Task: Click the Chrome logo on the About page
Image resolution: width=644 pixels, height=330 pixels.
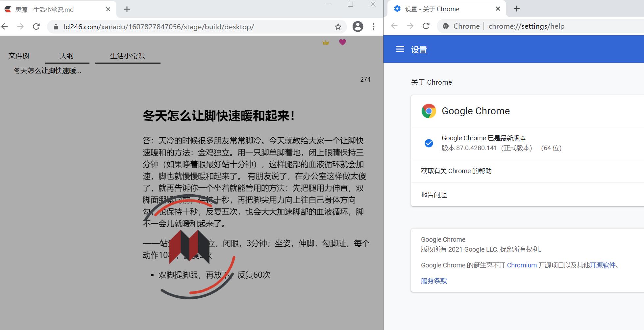Action: click(x=429, y=111)
